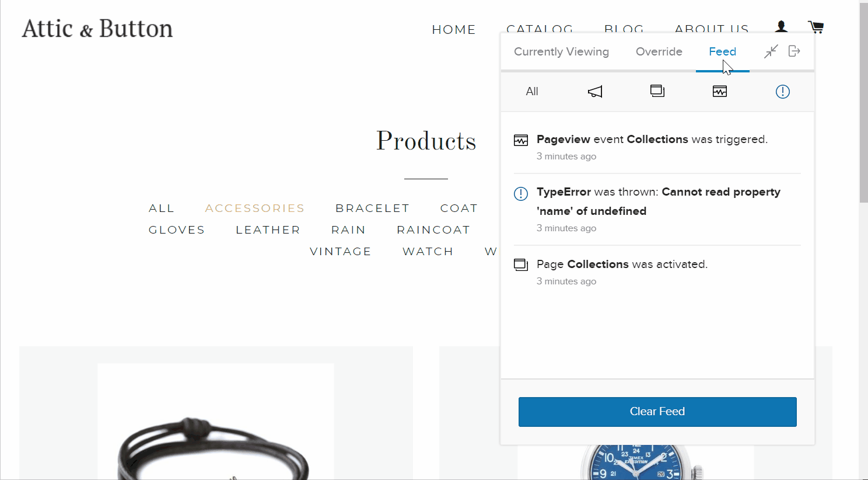Switch to the Currently Viewing tab

(561, 52)
